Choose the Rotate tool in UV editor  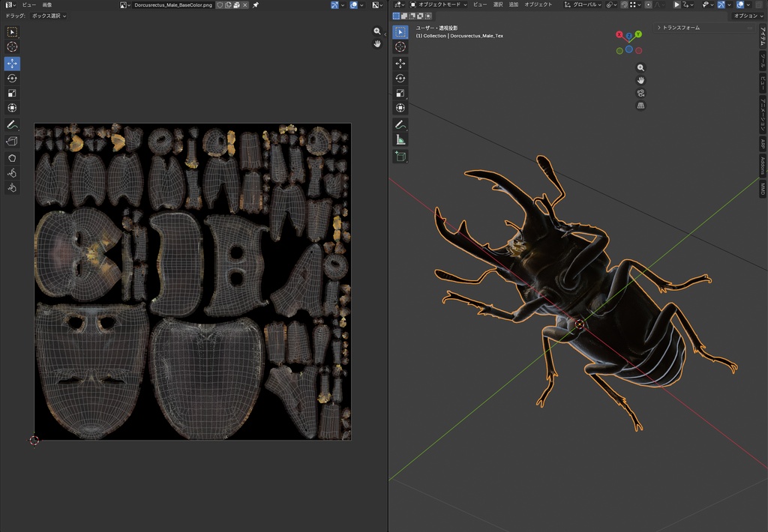(x=12, y=79)
